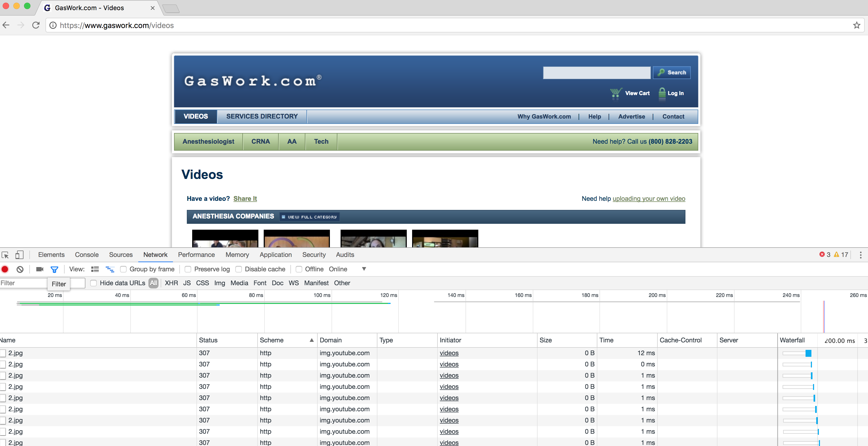Select the All filter type

(153, 283)
